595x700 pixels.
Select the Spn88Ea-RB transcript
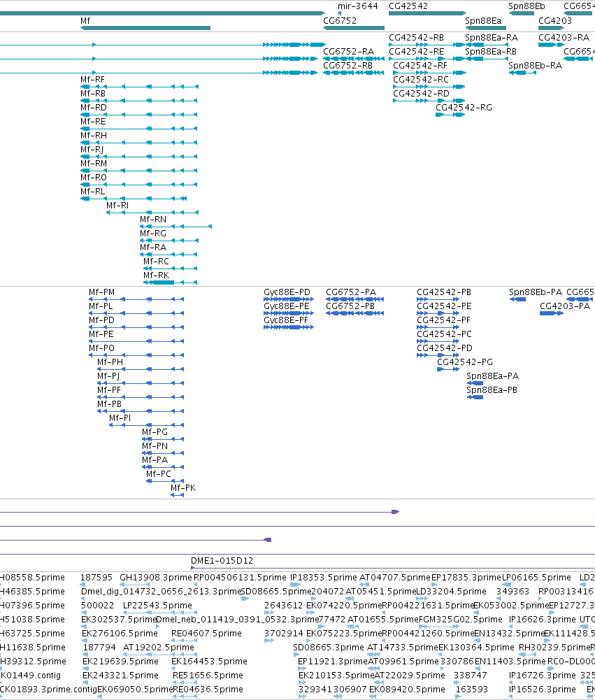coord(487,59)
